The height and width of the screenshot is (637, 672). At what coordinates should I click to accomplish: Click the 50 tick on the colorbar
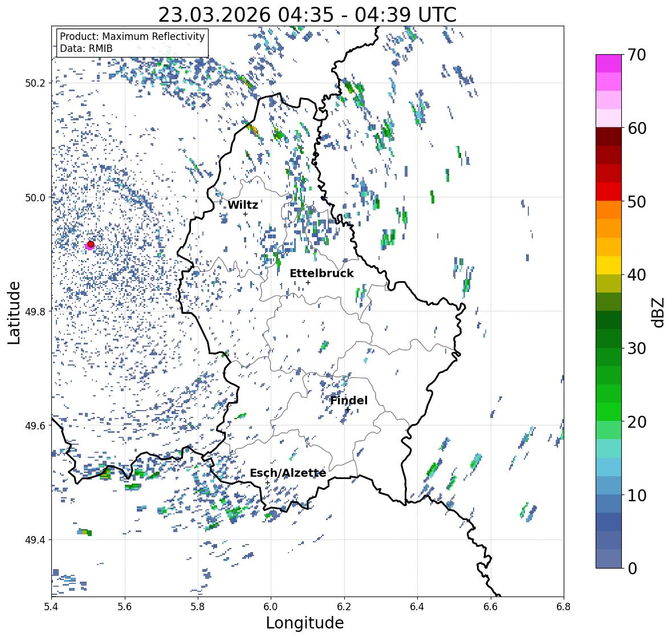[637, 201]
